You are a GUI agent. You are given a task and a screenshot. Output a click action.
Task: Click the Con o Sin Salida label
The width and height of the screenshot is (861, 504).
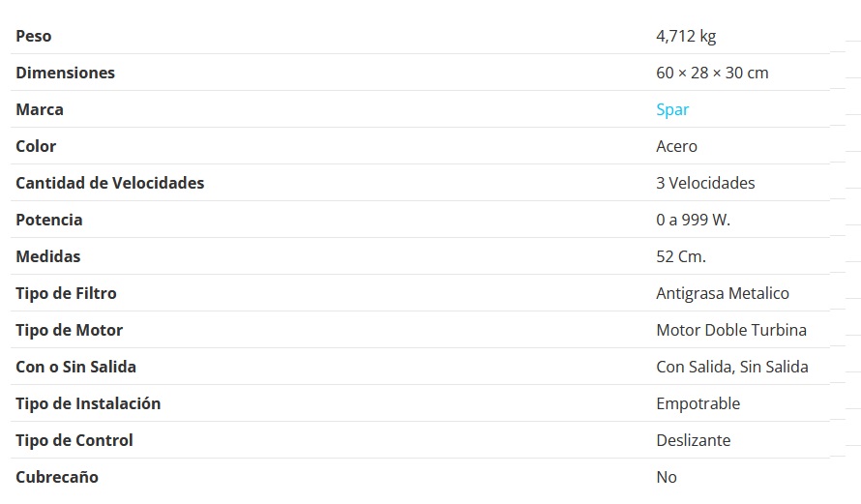(75, 368)
